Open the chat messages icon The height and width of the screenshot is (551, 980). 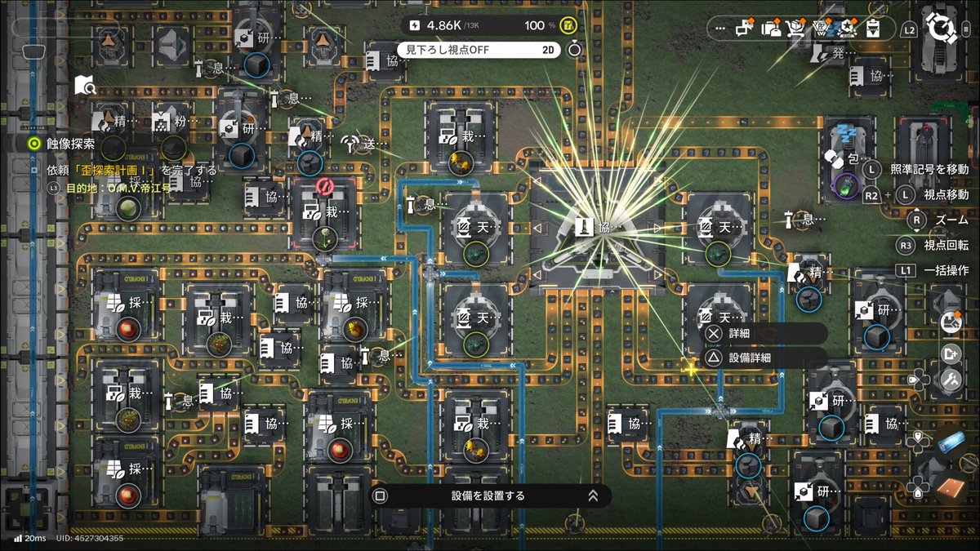[743, 28]
